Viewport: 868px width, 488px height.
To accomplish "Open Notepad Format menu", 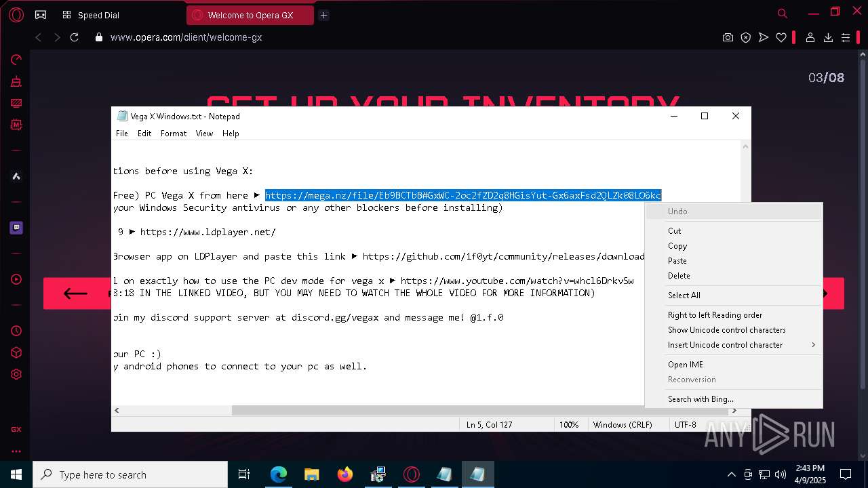I will (x=174, y=134).
